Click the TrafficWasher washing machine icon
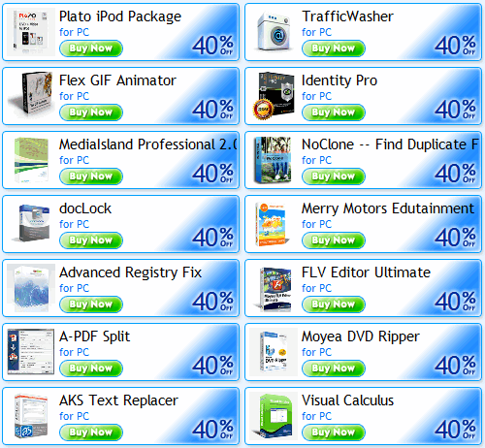The height and width of the screenshot is (448, 485). click(x=274, y=32)
